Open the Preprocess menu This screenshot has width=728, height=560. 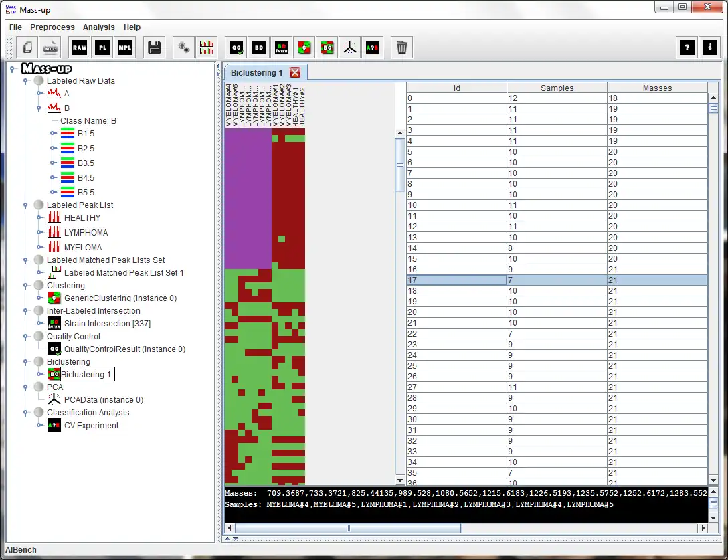point(52,27)
